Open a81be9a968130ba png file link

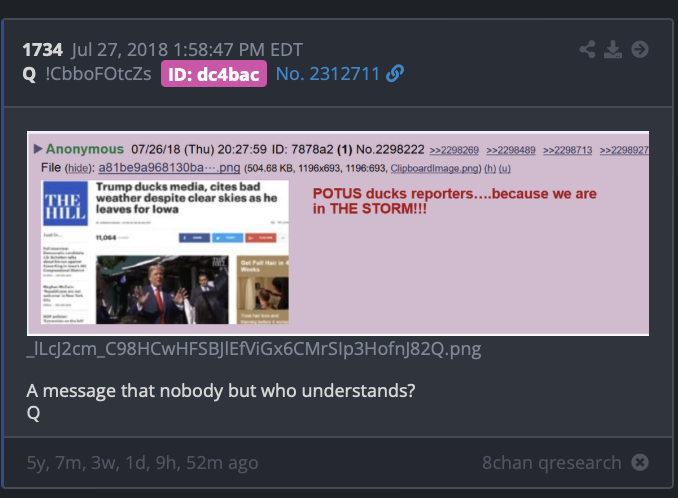[169, 168]
